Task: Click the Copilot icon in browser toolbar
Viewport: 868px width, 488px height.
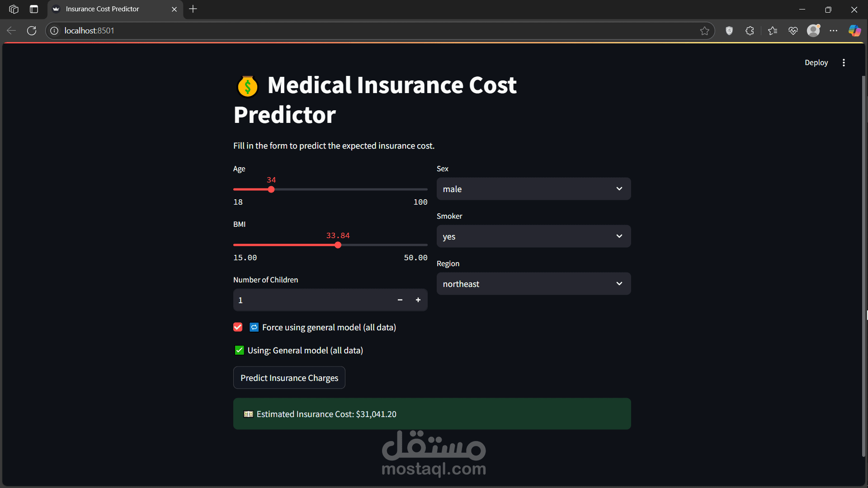Action: tap(854, 31)
